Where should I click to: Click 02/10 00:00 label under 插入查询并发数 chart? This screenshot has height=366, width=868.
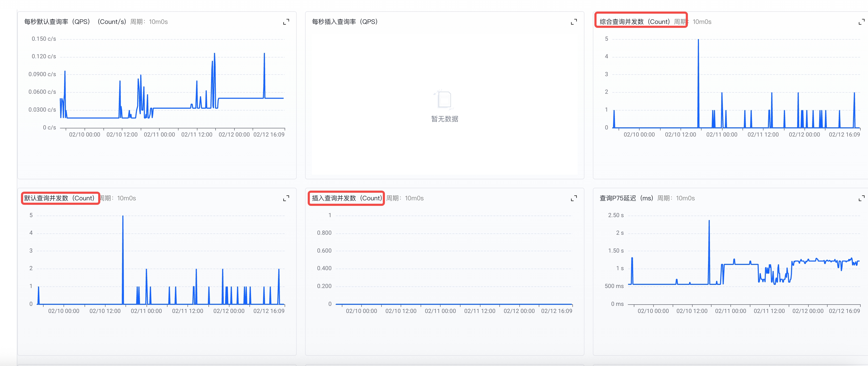361,311
